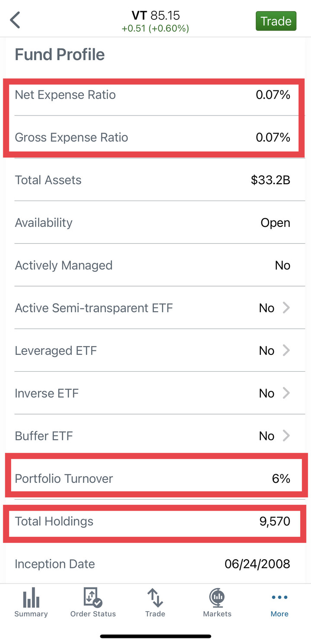Viewport: 311px width, 644px height.
Task: Tap the Actively Managed row
Action: 155,265
